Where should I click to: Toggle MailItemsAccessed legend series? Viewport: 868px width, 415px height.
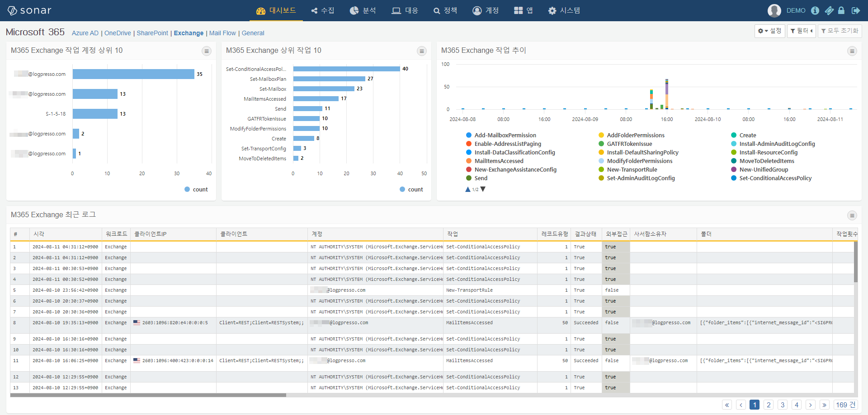click(x=495, y=161)
